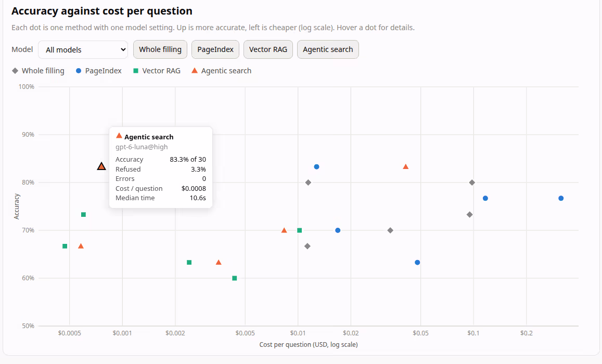Click the "10.6s" median time value
The image size is (602, 364).
pos(198,198)
